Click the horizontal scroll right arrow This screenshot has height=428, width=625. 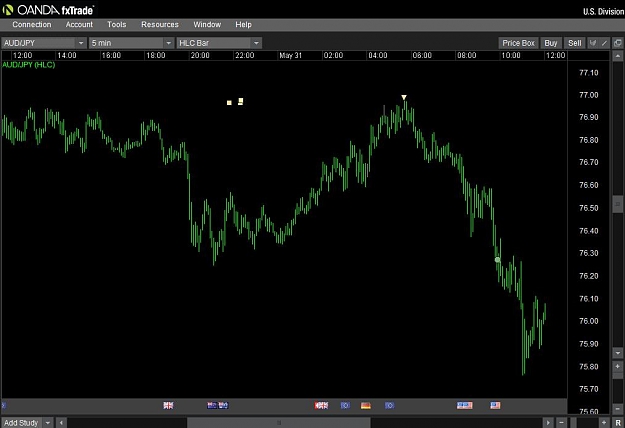click(548, 422)
